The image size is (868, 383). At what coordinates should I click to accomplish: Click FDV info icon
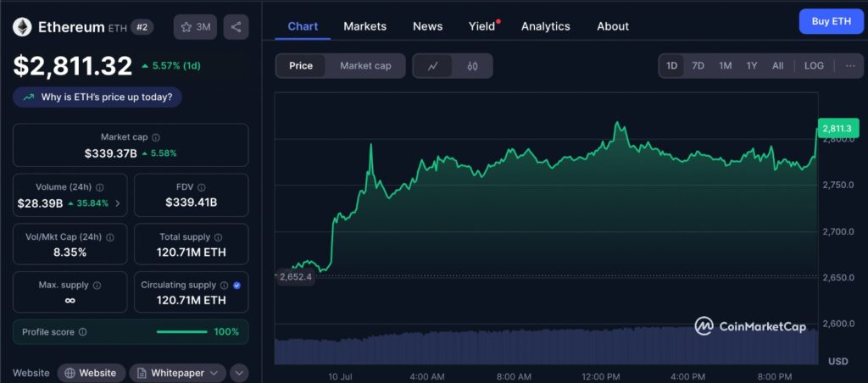tap(202, 187)
